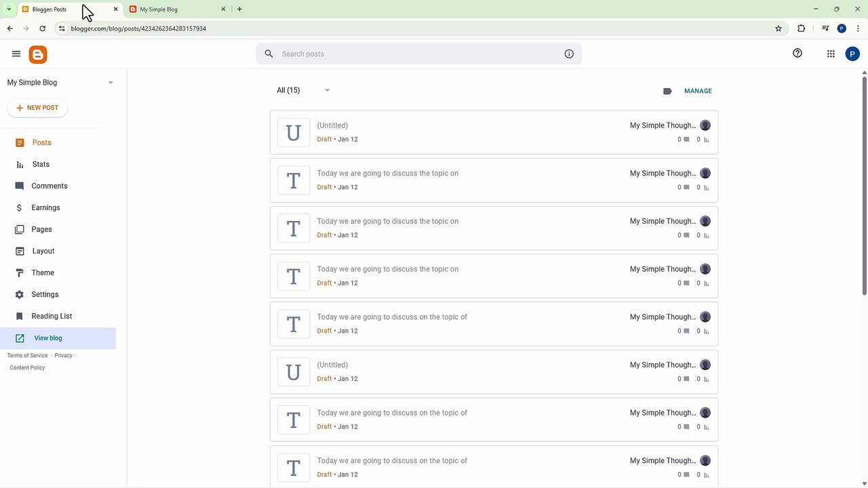Close the My Simple Blog tab
Screen dimensions: 868x488
click(x=224, y=9)
